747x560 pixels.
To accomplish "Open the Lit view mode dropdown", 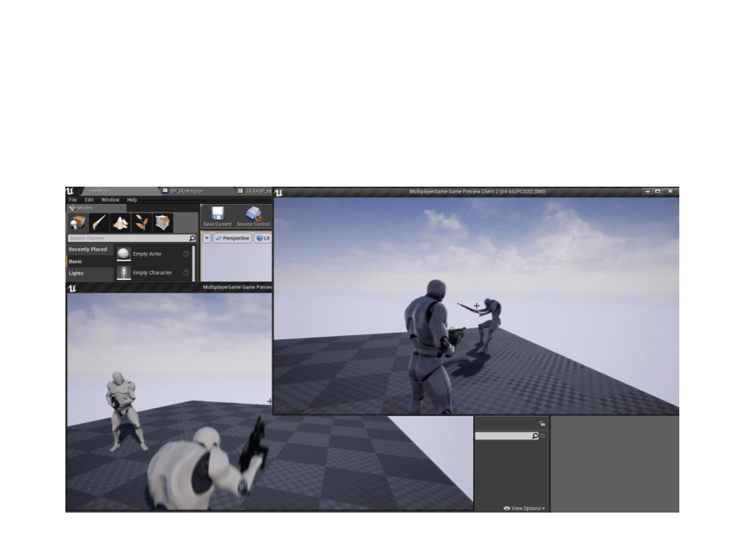I will 262,238.
